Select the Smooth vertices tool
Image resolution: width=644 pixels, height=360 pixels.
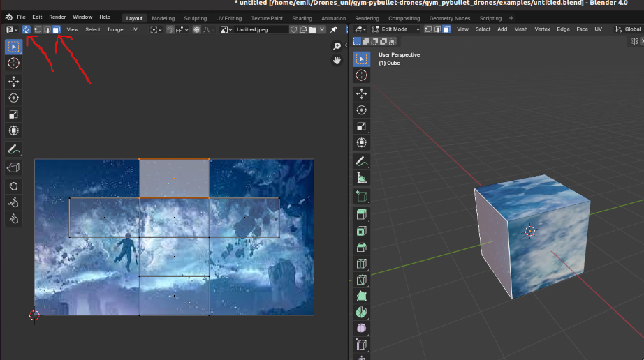coord(361,329)
